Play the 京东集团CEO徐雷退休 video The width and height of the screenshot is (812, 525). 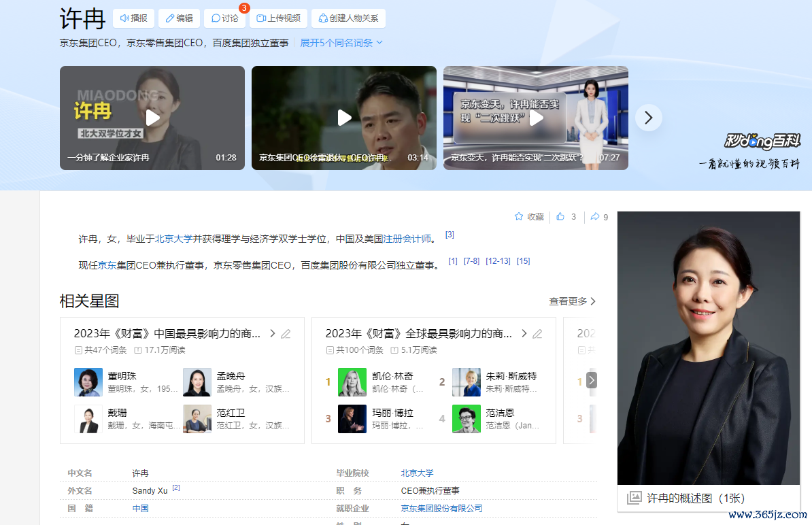click(344, 118)
